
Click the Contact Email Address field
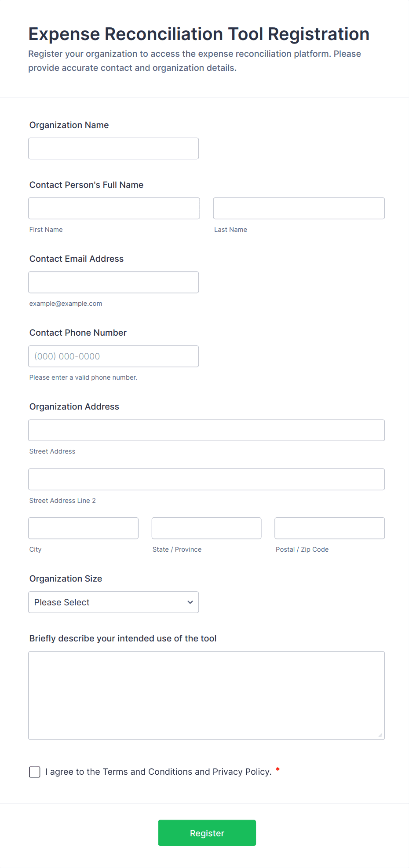(113, 282)
